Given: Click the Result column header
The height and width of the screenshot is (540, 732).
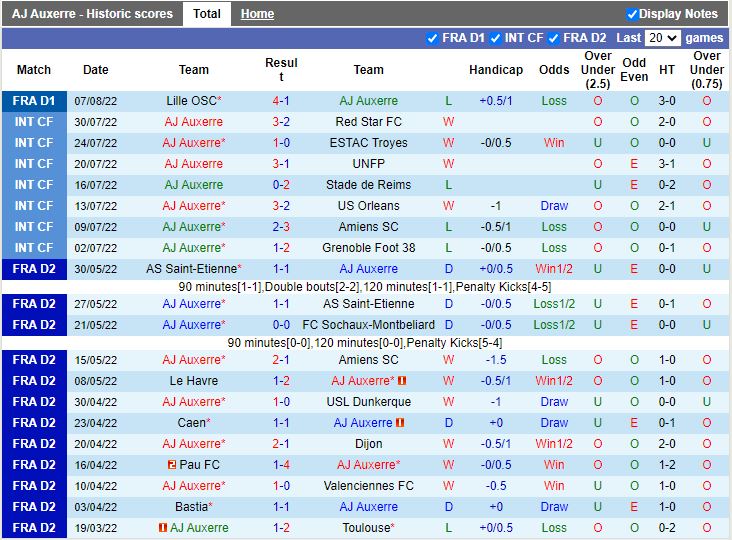Looking at the screenshot, I should (x=281, y=70).
